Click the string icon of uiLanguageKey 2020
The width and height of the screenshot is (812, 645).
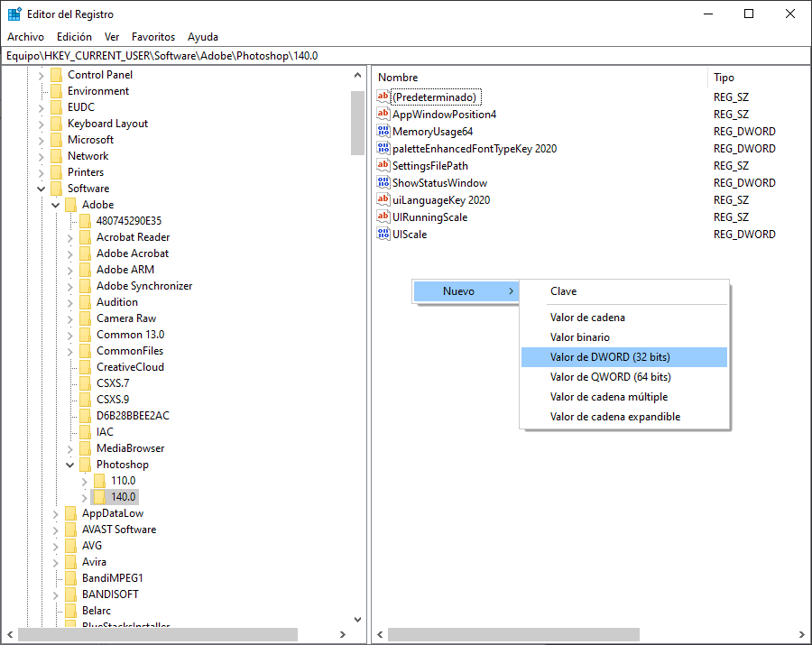[383, 198]
